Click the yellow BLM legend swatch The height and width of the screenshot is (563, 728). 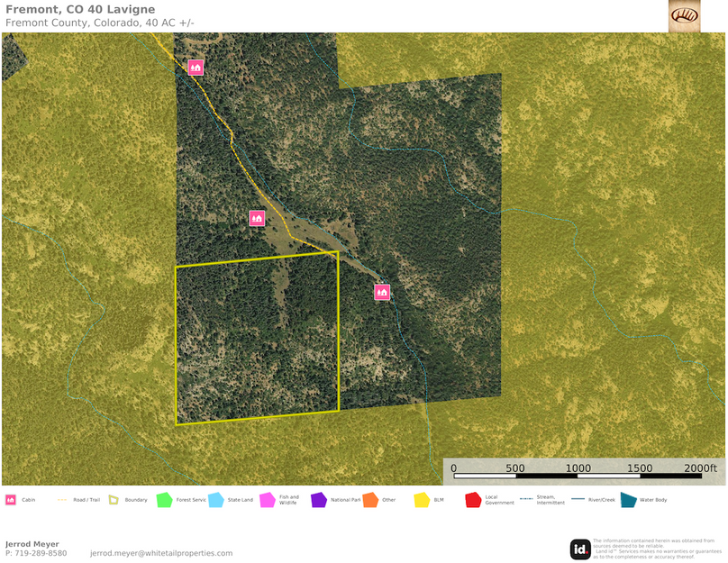point(421,499)
